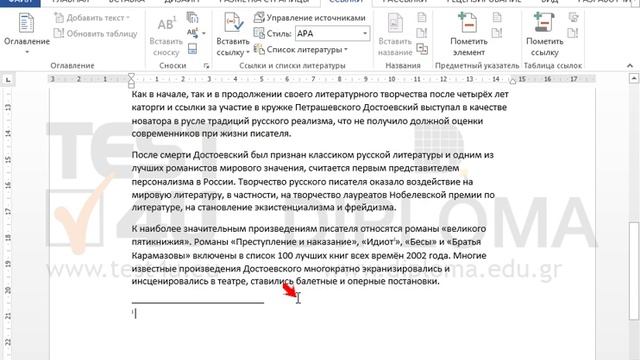The image size is (640, 360).
Task: Open the Список литературы dropdown
Action: coord(300,50)
